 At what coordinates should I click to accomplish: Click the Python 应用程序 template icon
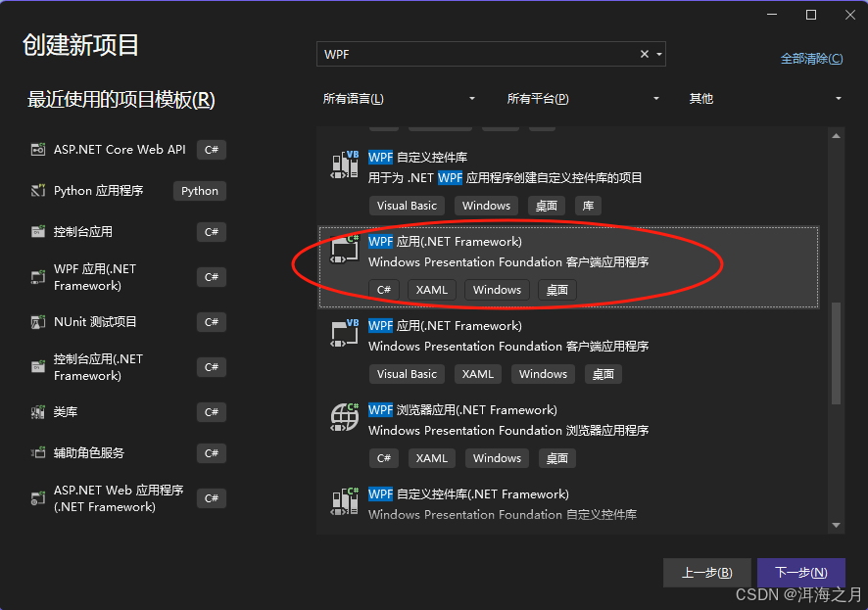click(37, 191)
